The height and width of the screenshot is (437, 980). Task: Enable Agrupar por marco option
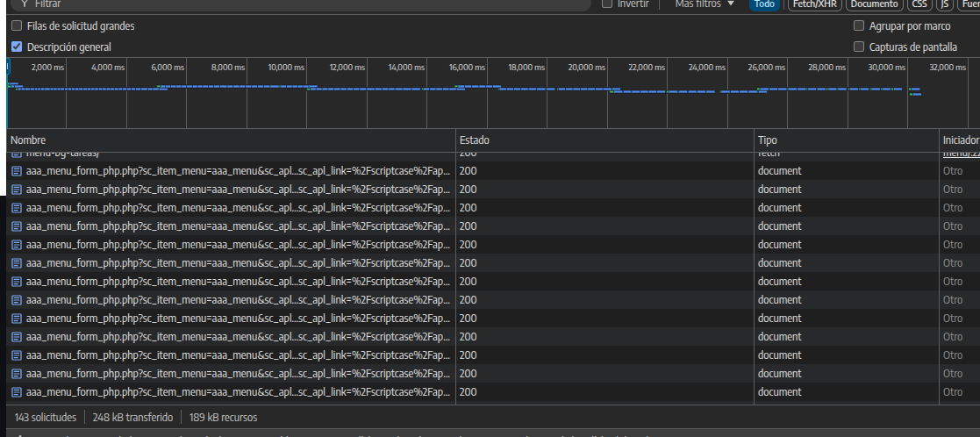pos(859,26)
